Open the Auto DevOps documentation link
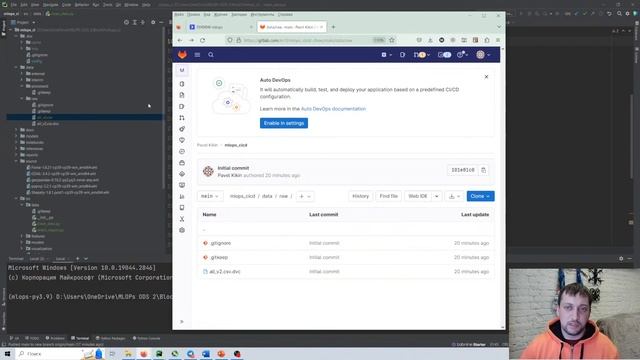Screen dimensions: 640x360 click(333, 109)
